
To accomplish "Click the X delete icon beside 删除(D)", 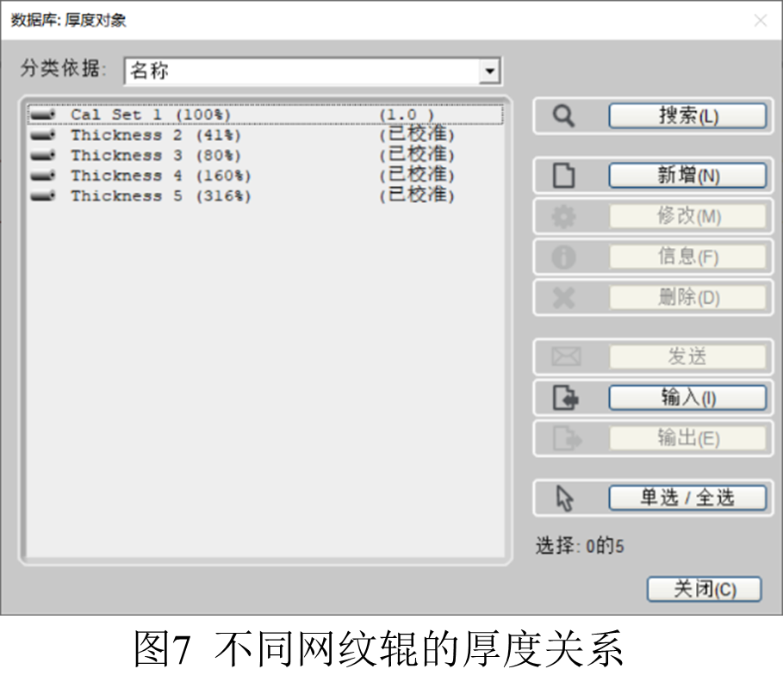I will (564, 298).
